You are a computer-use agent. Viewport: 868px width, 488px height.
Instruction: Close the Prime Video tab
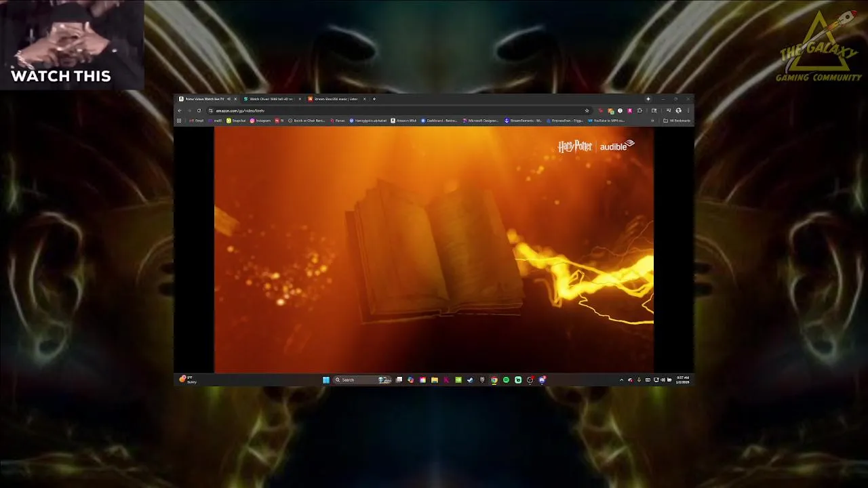[x=235, y=99]
